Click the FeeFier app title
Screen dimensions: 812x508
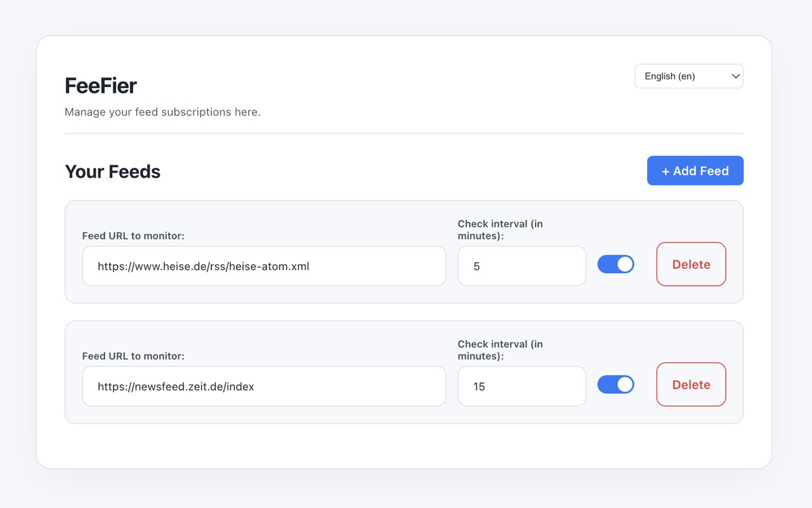[101, 86]
